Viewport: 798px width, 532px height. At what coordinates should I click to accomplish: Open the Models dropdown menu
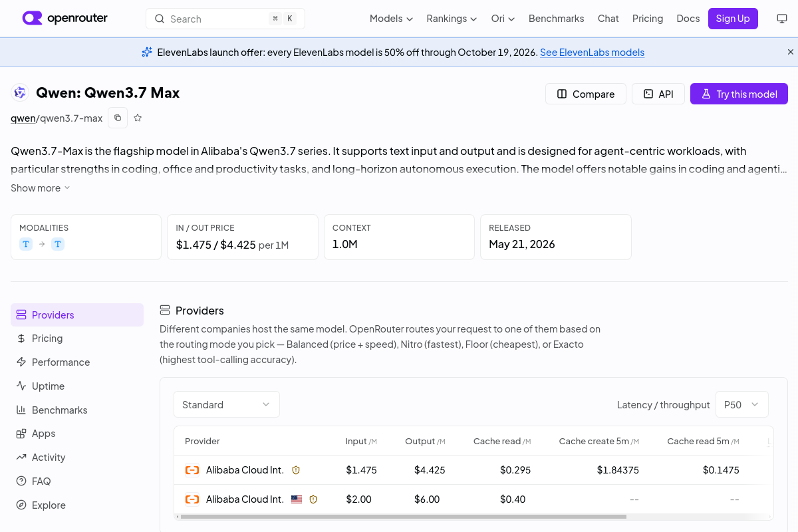pos(391,19)
